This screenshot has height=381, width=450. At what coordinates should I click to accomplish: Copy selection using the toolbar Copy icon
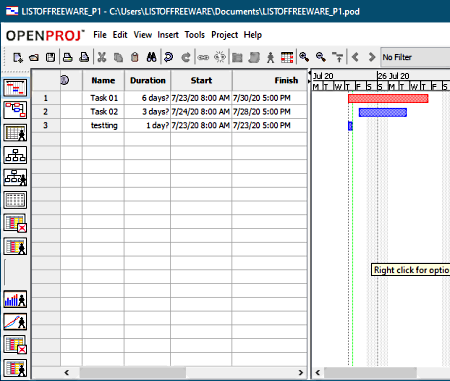click(x=118, y=57)
